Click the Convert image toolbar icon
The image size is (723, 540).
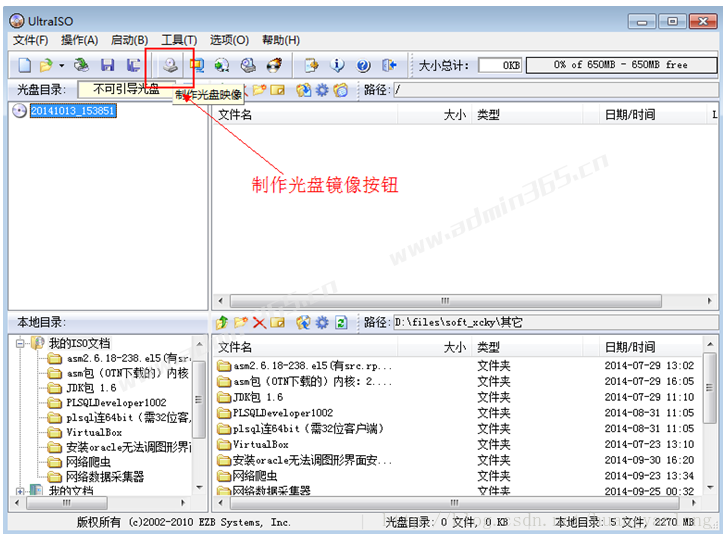[222, 65]
